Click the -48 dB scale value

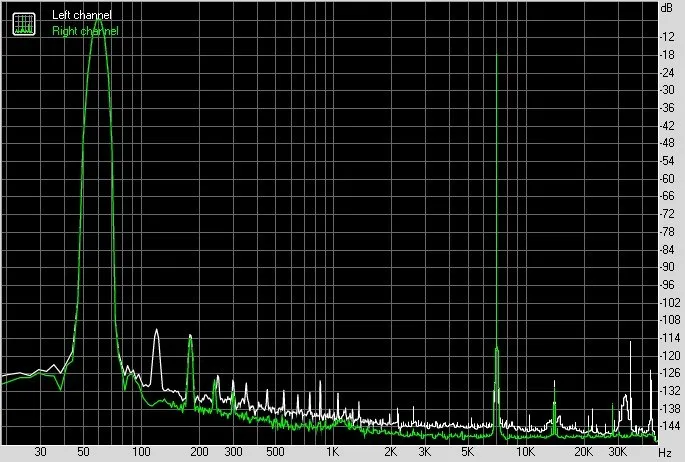[667, 143]
